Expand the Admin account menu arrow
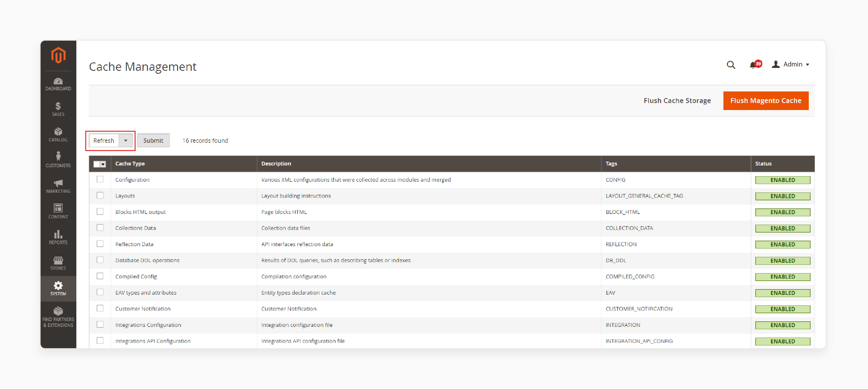Screen dimensions: 868x389 point(807,65)
